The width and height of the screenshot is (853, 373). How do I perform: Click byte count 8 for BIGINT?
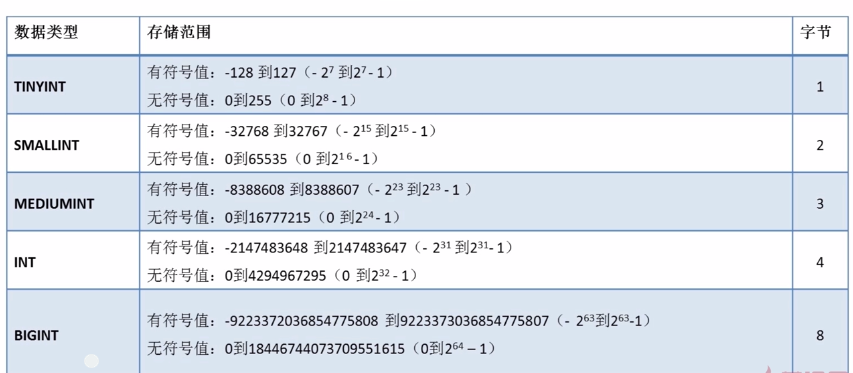click(x=820, y=335)
